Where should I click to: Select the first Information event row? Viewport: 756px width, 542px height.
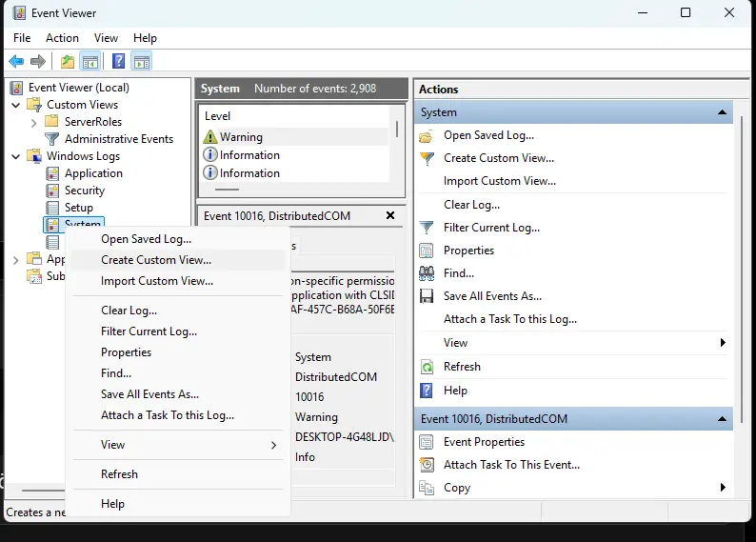pos(295,155)
